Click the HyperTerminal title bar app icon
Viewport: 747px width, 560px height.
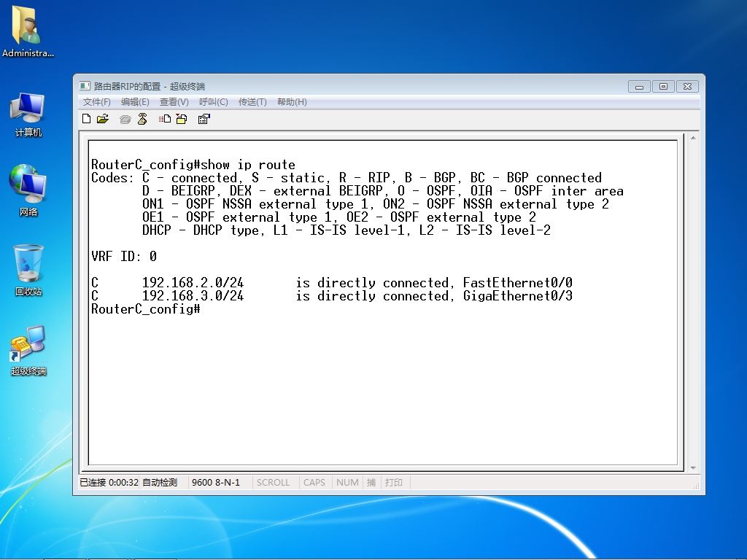[85, 86]
